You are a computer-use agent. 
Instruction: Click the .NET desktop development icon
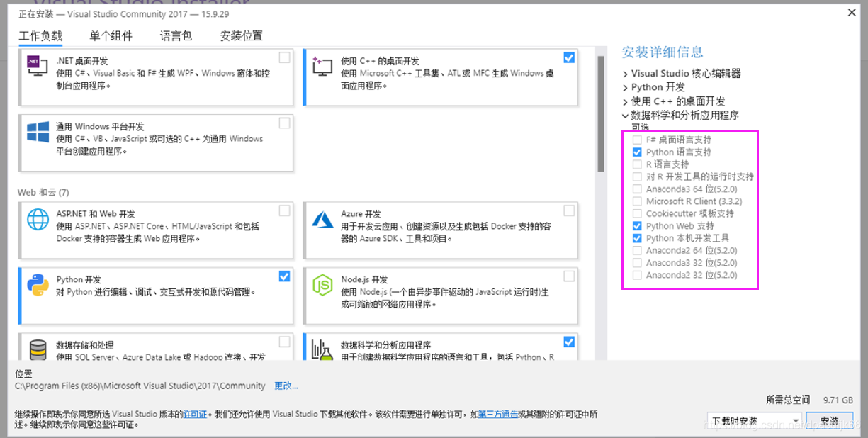click(38, 67)
